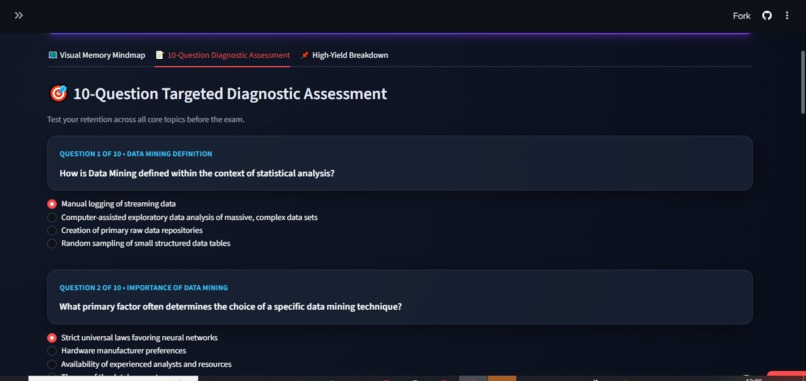The image size is (806, 381).
Task: Open the High-Yield Breakdown tab
Action: (344, 55)
